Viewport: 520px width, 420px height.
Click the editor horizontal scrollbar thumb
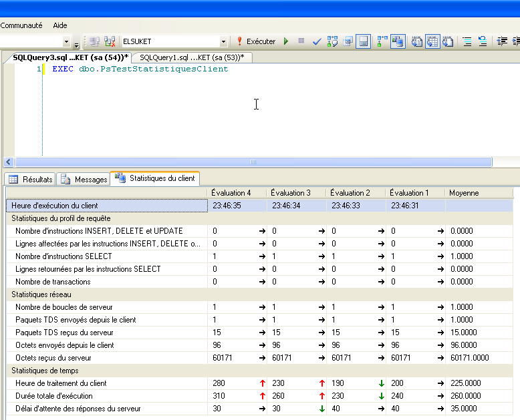coord(253,162)
